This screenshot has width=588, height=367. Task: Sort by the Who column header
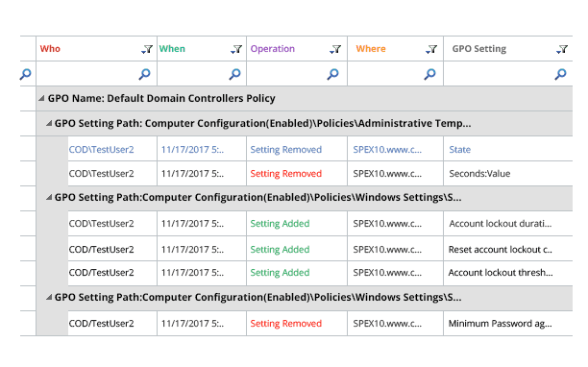point(50,49)
